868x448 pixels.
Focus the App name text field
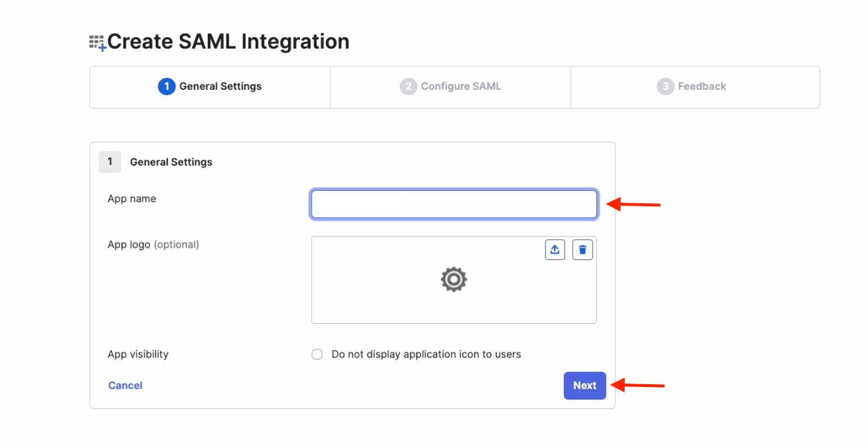point(453,204)
